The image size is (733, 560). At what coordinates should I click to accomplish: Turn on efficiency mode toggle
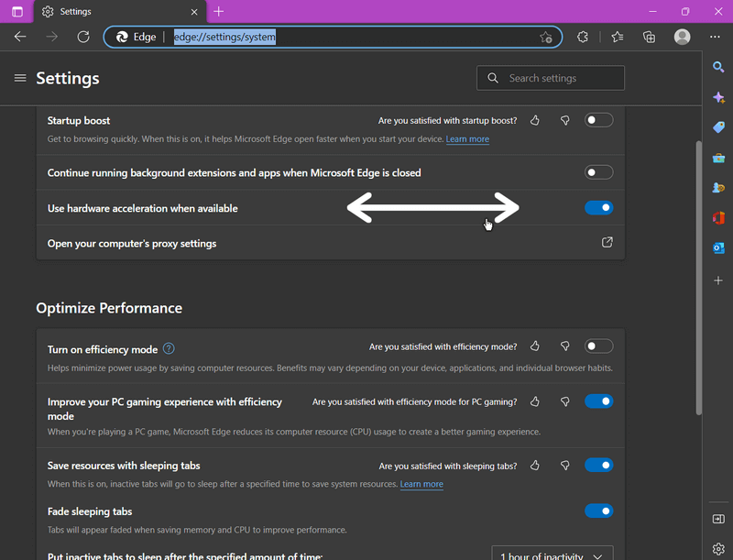[x=599, y=346]
